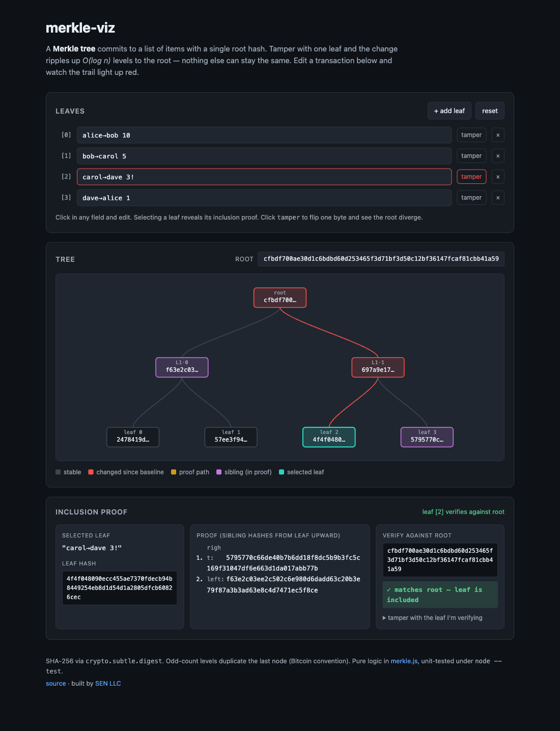This screenshot has width=560, height=731.
Task: Open the source link in footer
Action: coord(56,684)
